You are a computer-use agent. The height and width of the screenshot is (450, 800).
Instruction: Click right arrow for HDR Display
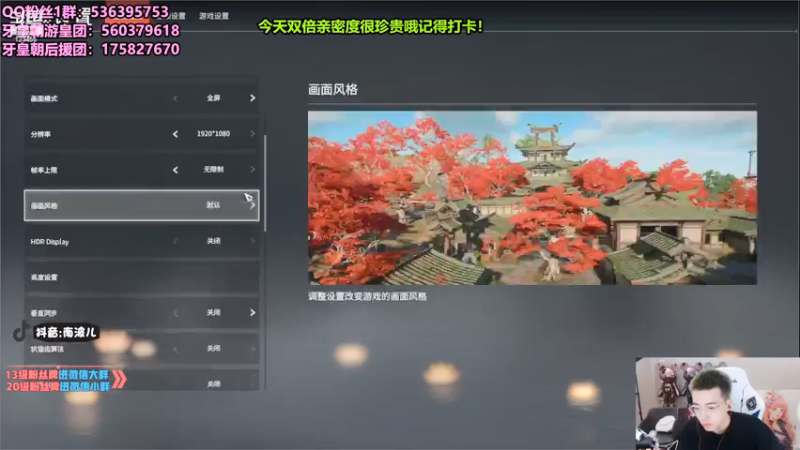tap(253, 241)
